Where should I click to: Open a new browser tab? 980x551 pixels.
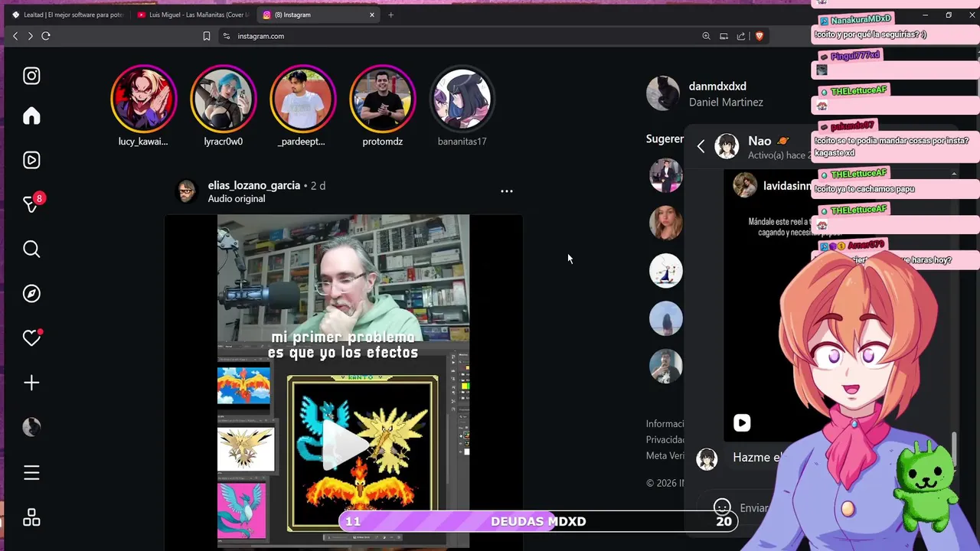click(390, 15)
